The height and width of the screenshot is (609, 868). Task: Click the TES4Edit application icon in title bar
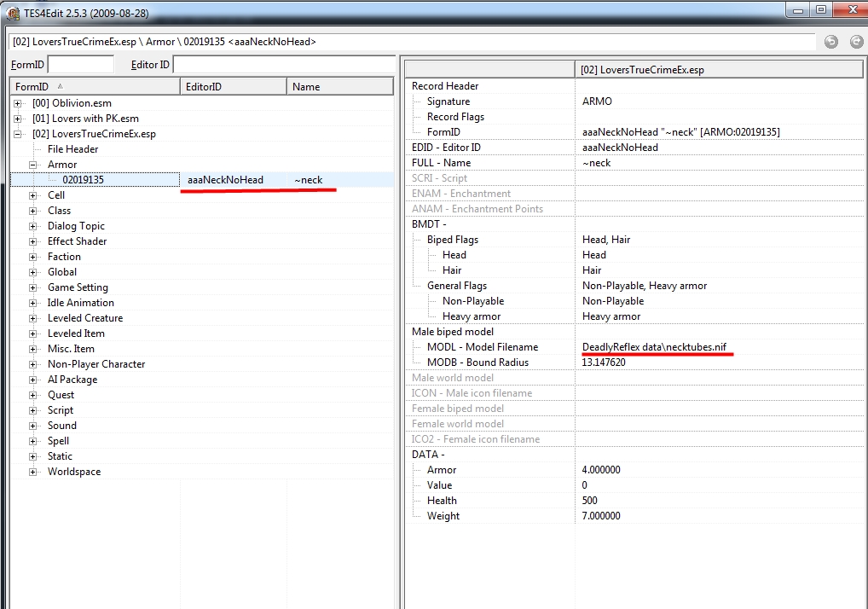[x=11, y=10]
